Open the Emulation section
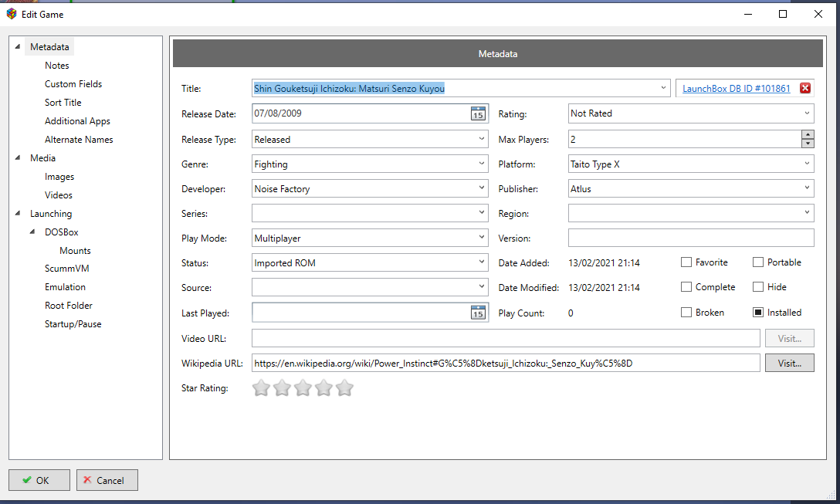The height and width of the screenshot is (504, 840). coord(66,287)
